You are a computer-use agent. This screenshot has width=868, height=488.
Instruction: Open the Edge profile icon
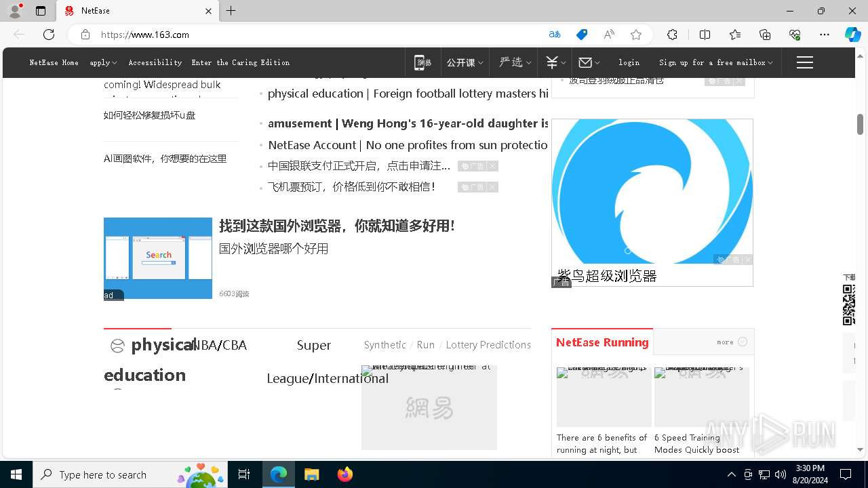(15, 11)
